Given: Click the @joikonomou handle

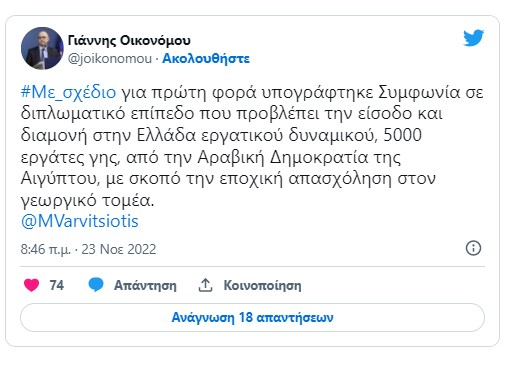Looking at the screenshot, I should point(110,59).
